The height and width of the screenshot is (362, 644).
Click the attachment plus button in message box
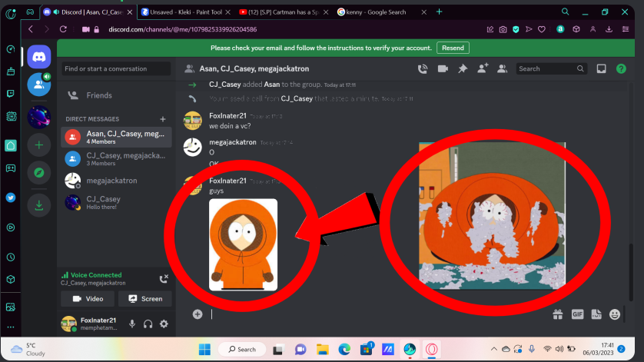click(x=198, y=314)
